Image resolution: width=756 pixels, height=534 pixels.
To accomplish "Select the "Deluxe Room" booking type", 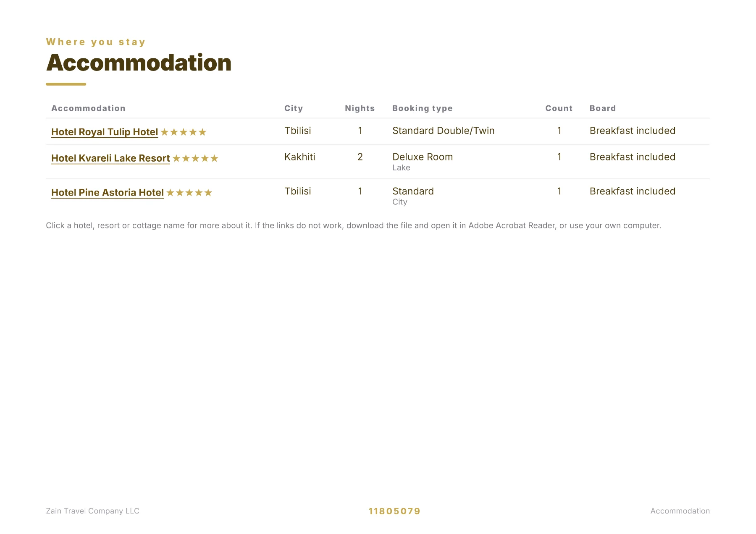I will pyautogui.click(x=423, y=157).
